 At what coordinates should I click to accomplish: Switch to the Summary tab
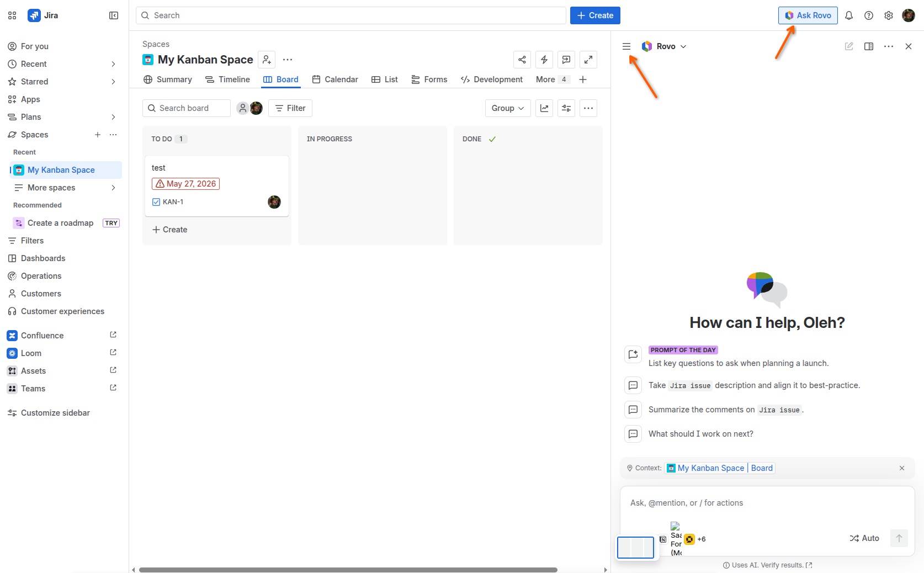168,79
